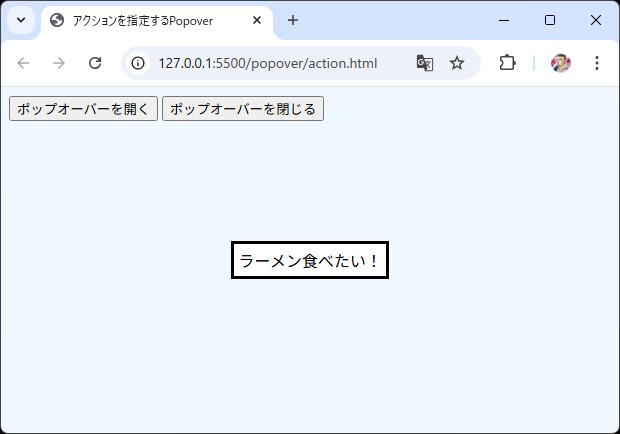Open the Extensions puzzle icon

coord(507,63)
